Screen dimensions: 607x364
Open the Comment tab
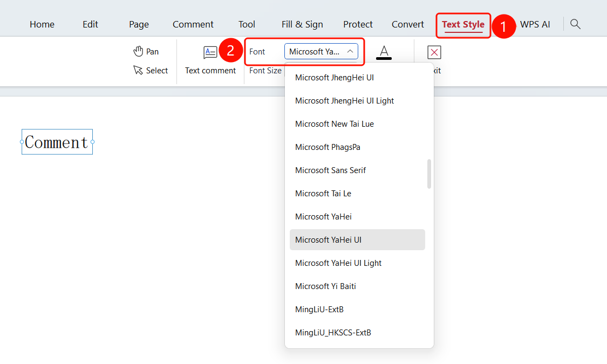click(x=193, y=24)
